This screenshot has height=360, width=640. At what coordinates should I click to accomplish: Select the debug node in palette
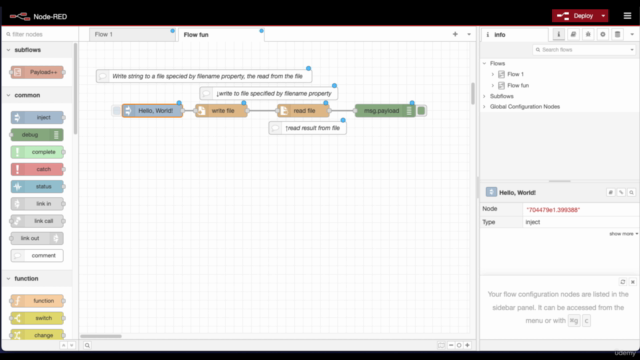click(x=37, y=135)
